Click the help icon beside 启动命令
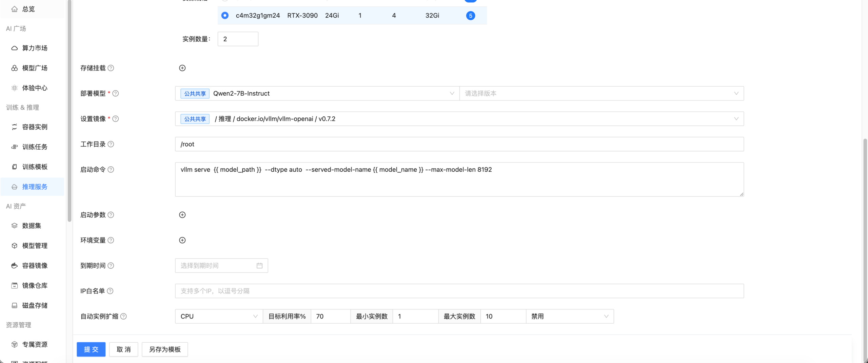 pos(111,170)
